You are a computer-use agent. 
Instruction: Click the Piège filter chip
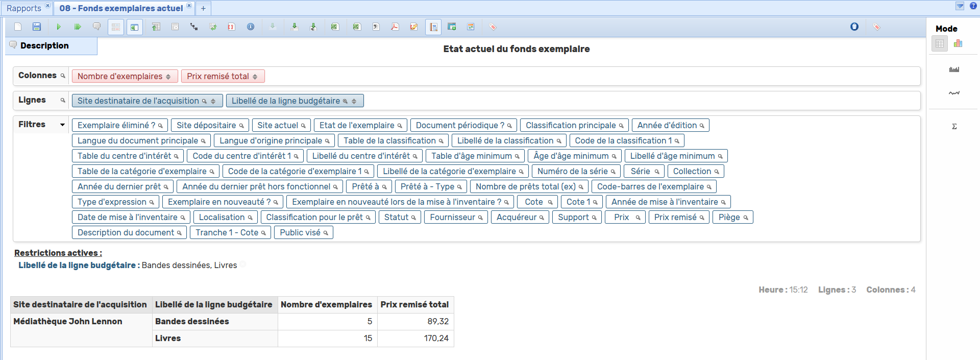(x=733, y=217)
